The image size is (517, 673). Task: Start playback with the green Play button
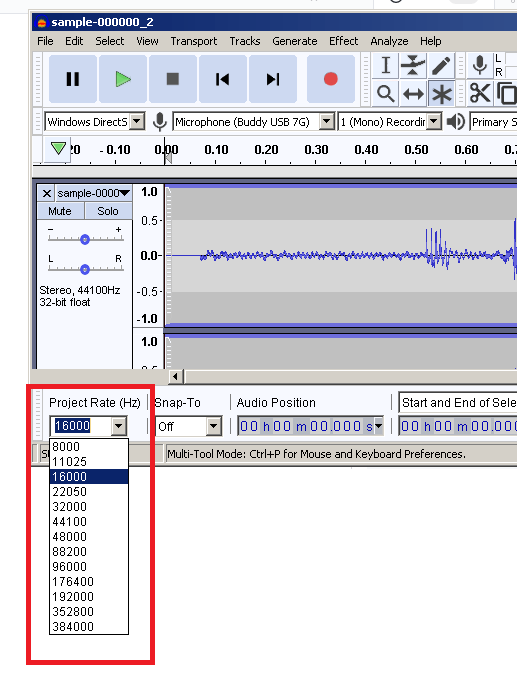123,79
